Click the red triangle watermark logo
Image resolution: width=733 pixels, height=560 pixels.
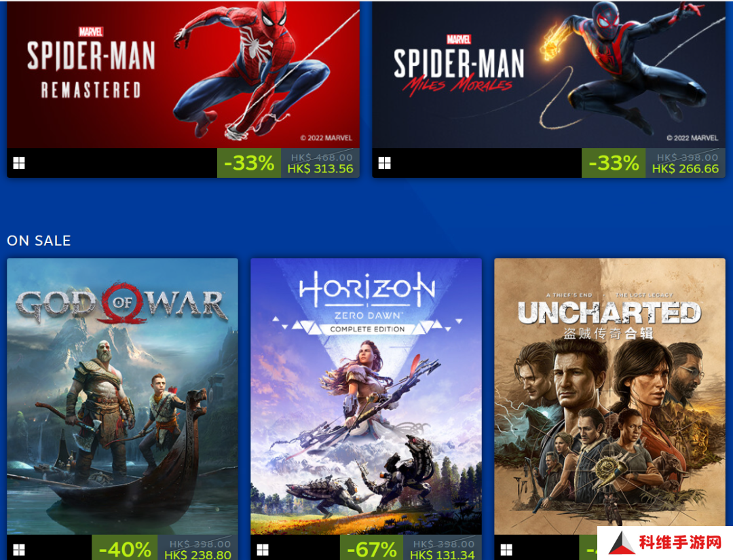coord(621,543)
